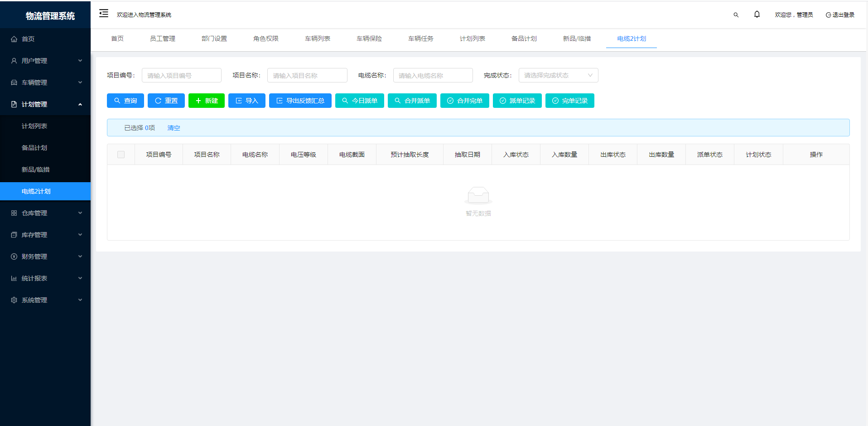Viewport: 868px width, 426px height.
Task: Click the 重置 reset button
Action: 166,101
